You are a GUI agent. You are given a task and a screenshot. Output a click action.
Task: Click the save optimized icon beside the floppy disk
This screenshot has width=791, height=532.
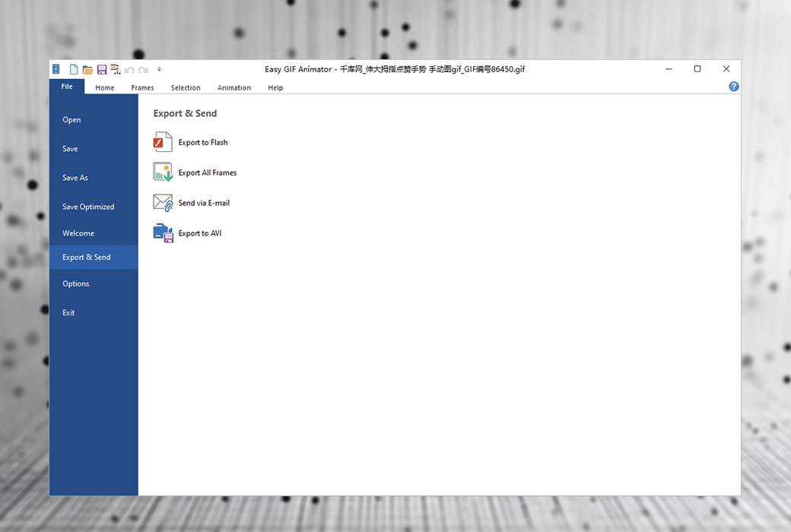pos(116,70)
